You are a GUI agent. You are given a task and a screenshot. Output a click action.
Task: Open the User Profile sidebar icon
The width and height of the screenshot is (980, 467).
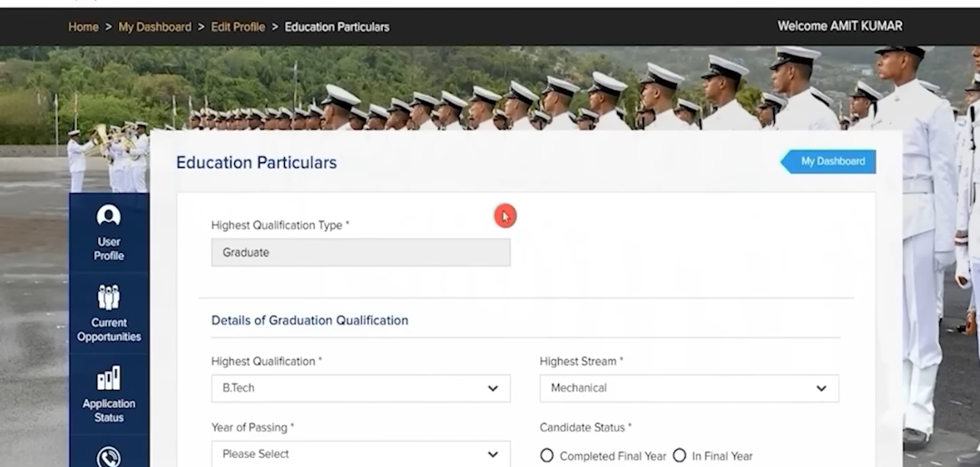(x=109, y=217)
